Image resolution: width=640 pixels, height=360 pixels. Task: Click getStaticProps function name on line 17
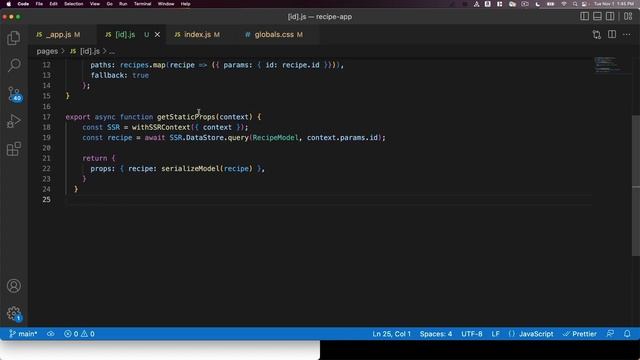pyautogui.click(x=186, y=117)
